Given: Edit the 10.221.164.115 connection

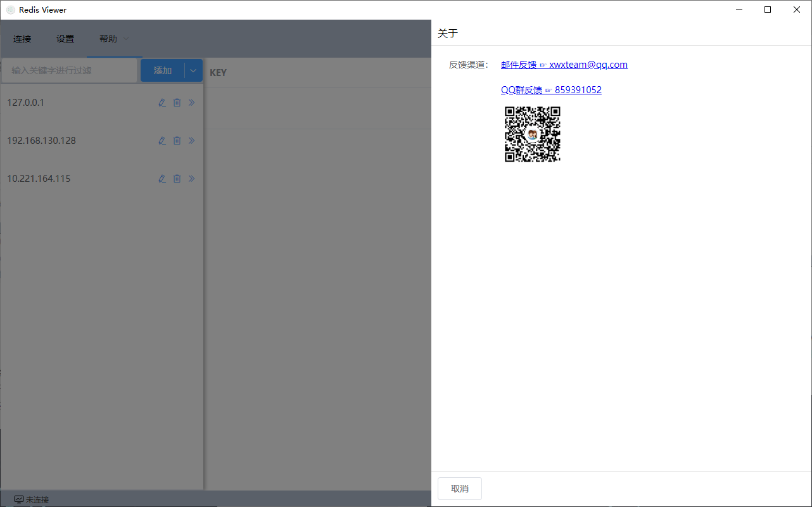Looking at the screenshot, I should pos(162,179).
